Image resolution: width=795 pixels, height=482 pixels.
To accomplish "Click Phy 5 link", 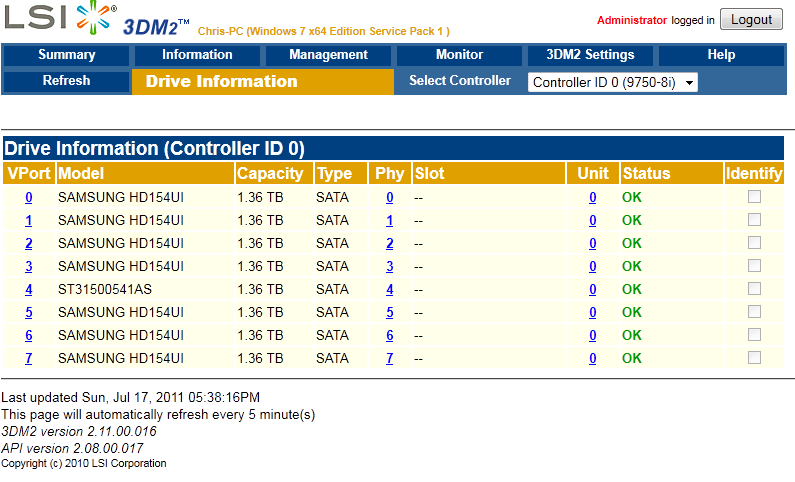I will [x=389, y=312].
